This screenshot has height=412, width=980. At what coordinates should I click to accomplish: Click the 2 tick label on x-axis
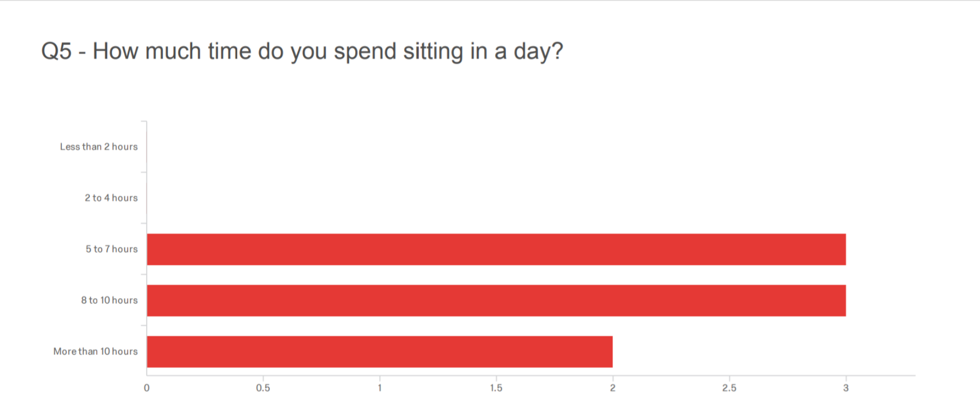pos(613,388)
